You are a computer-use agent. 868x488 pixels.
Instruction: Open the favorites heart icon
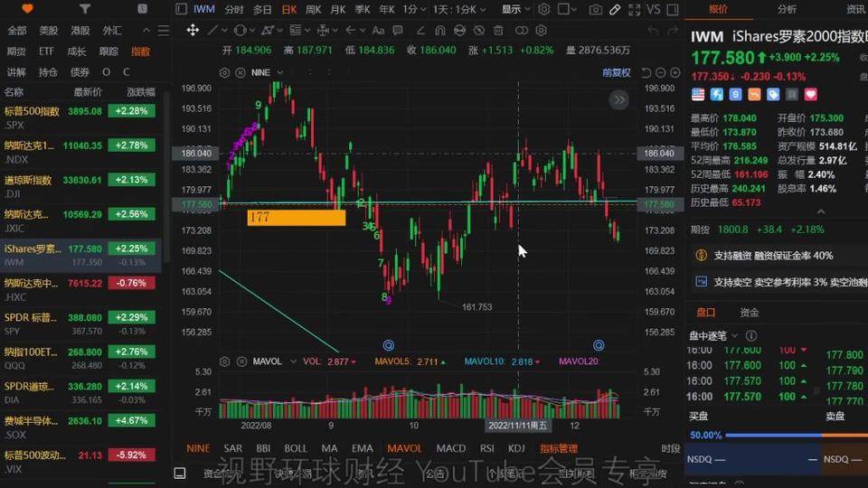tap(27, 9)
